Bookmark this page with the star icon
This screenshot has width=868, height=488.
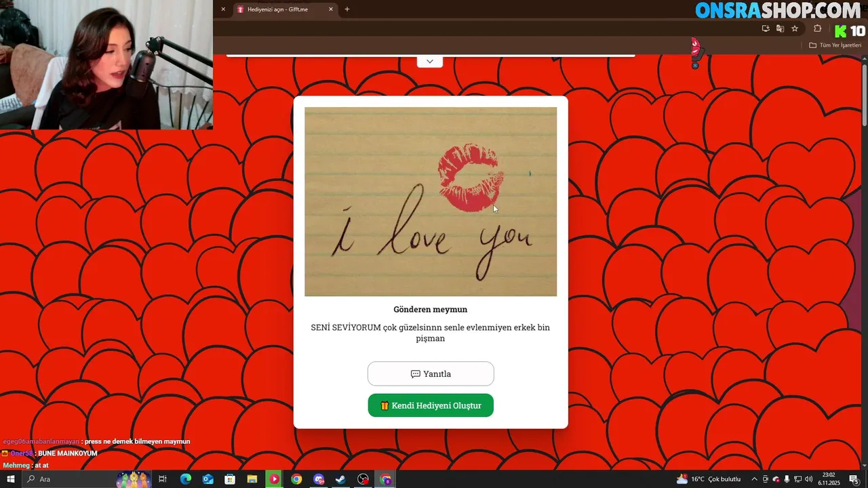click(x=795, y=28)
